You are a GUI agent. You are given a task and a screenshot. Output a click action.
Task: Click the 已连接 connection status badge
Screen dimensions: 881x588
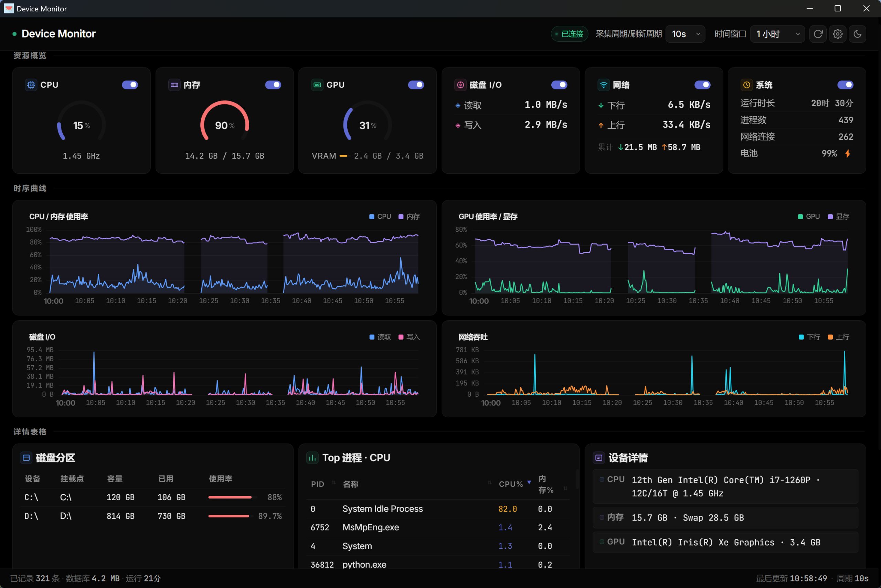coord(569,34)
